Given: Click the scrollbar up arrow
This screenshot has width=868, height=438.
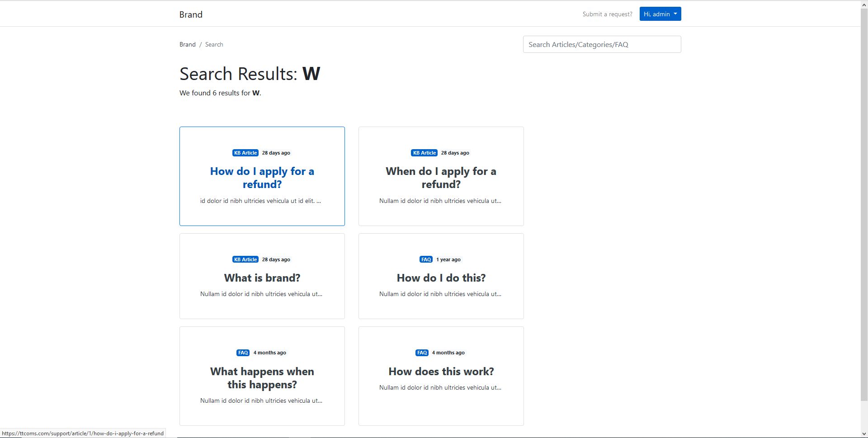Looking at the screenshot, I should coord(864,4).
